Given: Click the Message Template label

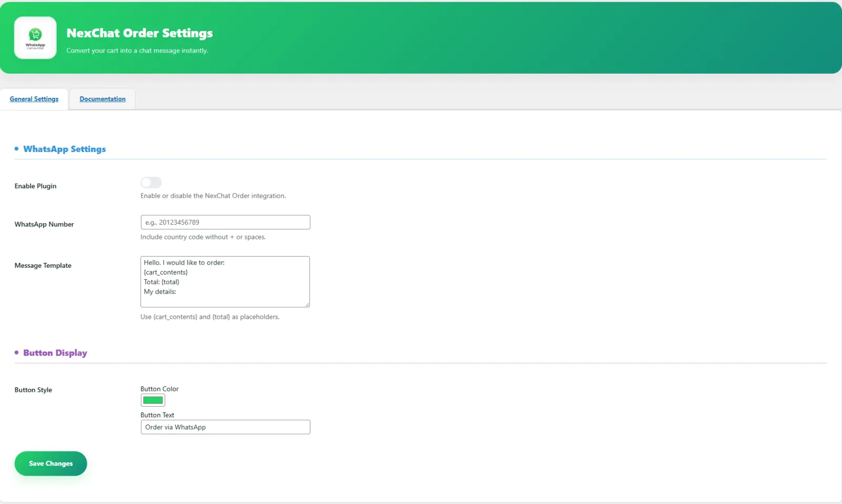Looking at the screenshot, I should click(x=43, y=266).
